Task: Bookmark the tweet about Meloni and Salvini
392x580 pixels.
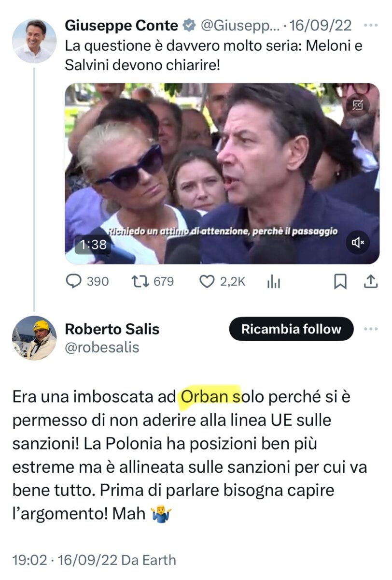Action: 340,282
